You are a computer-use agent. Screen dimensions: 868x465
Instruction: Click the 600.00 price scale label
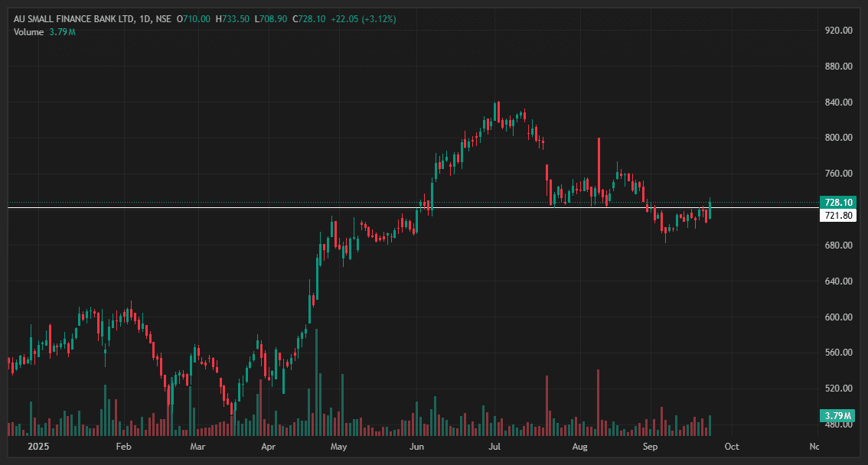pyautogui.click(x=839, y=317)
